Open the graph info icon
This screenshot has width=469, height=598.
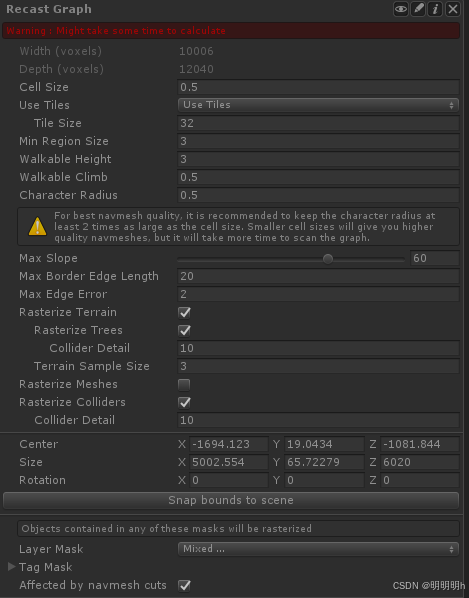435,9
